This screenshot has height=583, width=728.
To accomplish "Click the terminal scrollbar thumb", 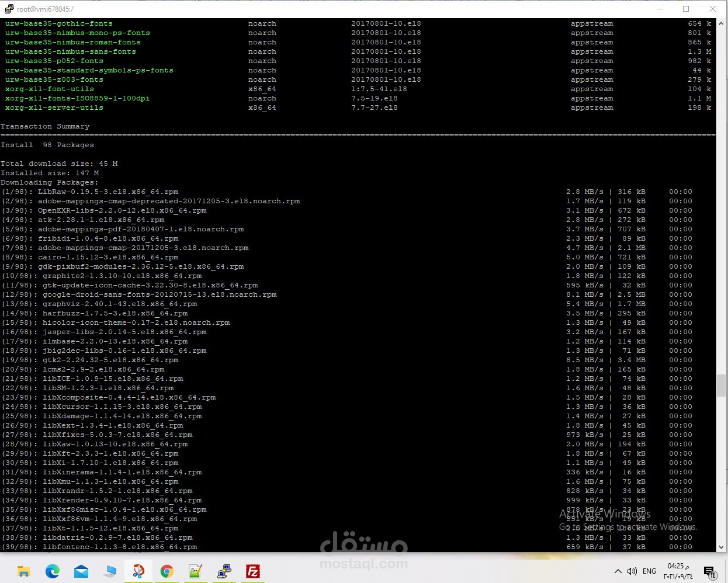I will pyautogui.click(x=722, y=385).
